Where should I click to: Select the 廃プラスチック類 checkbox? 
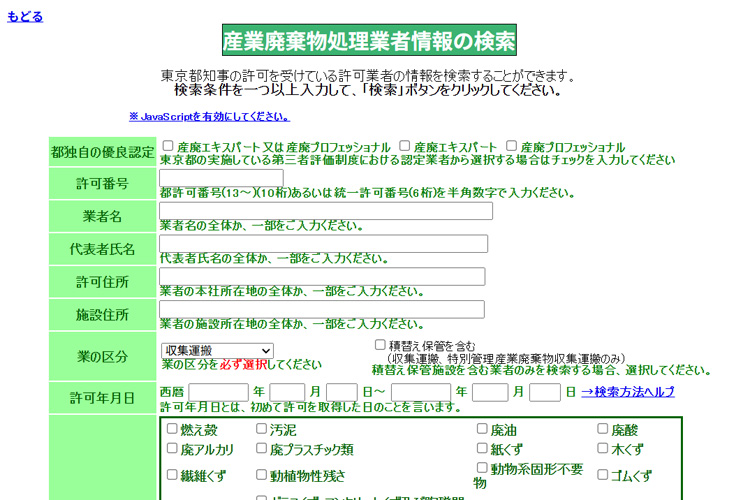point(261,449)
